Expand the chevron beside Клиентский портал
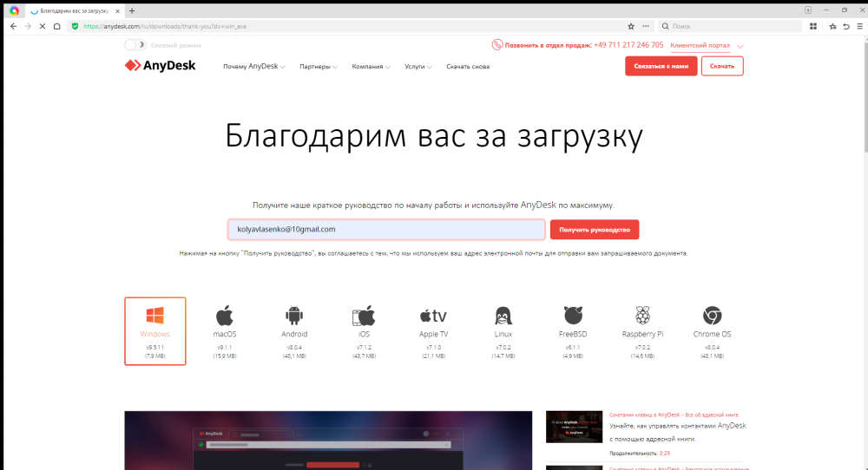868x470 pixels. 740,46
